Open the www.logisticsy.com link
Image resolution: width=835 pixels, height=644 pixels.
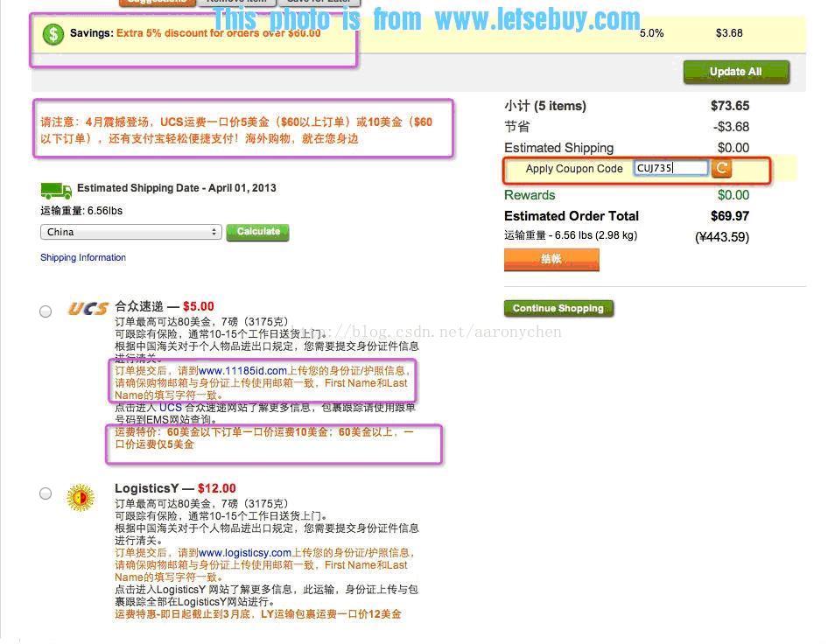click(x=244, y=552)
